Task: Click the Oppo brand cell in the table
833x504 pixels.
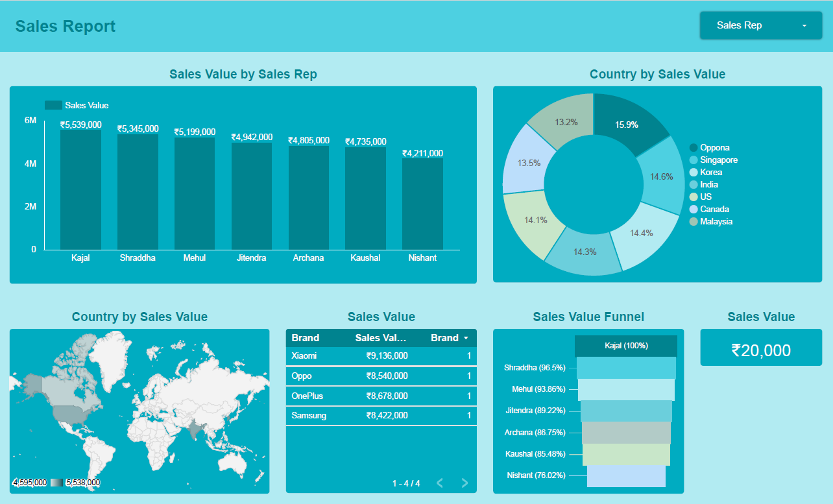Action: [302, 376]
